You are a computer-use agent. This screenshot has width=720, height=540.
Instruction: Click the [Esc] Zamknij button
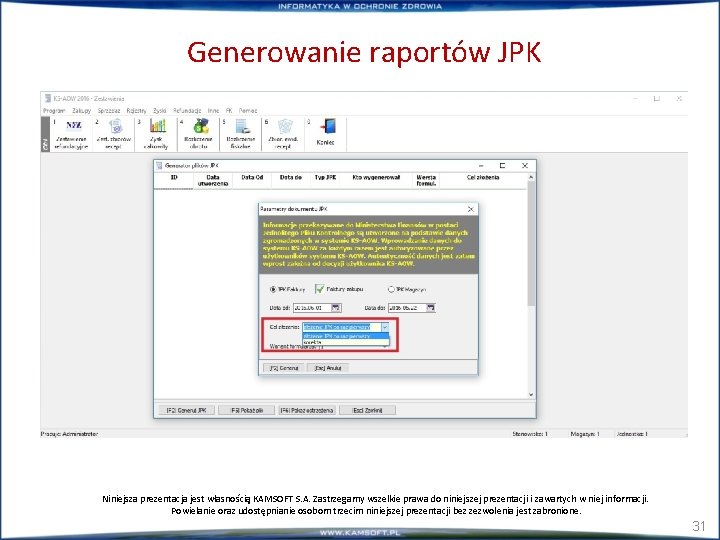[x=367, y=410]
